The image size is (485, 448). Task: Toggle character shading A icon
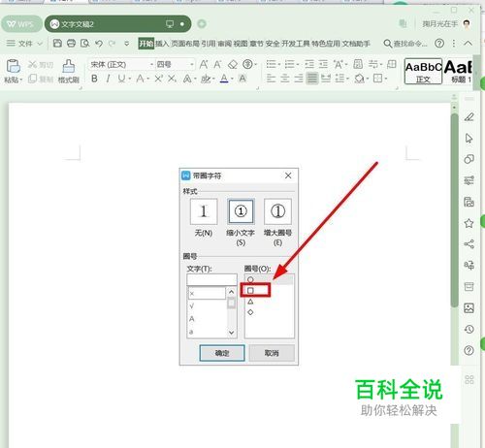point(242,79)
